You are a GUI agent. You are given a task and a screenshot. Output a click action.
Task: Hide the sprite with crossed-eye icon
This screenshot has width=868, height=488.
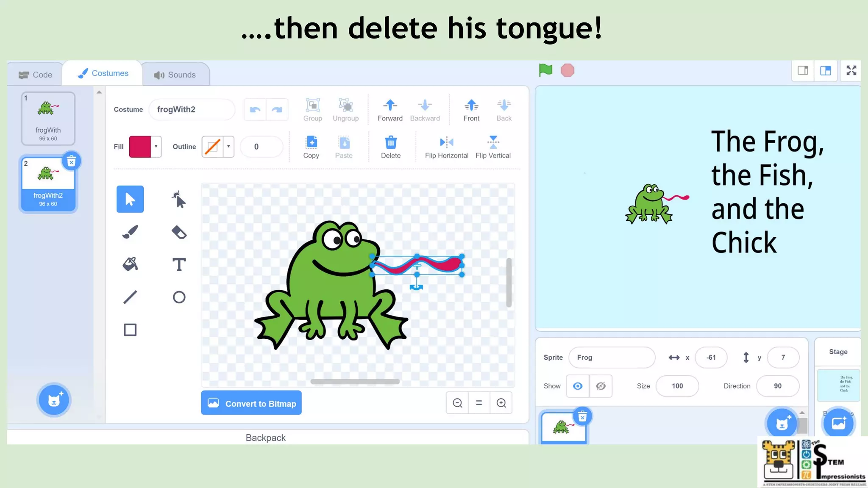601,386
